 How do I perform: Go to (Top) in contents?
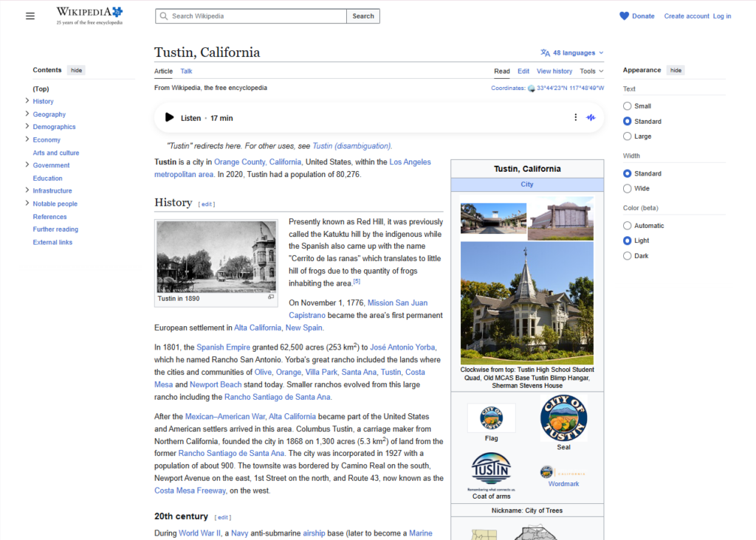coord(41,89)
